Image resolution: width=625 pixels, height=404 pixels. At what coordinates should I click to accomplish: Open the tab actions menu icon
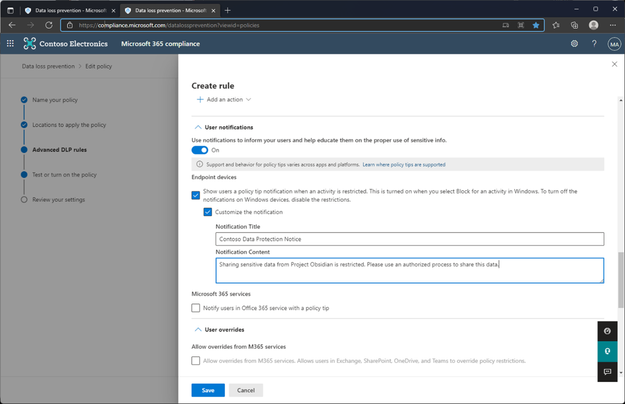[10, 10]
